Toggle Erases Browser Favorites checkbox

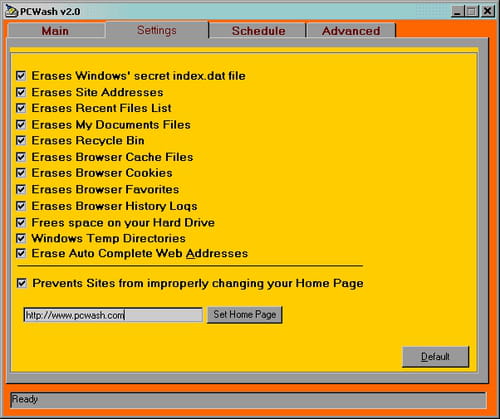coord(21,189)
